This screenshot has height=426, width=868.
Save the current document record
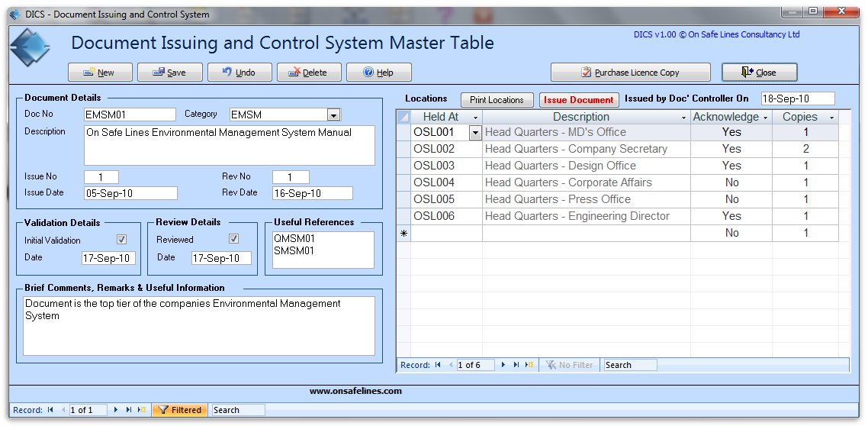[x=169, y=73]
